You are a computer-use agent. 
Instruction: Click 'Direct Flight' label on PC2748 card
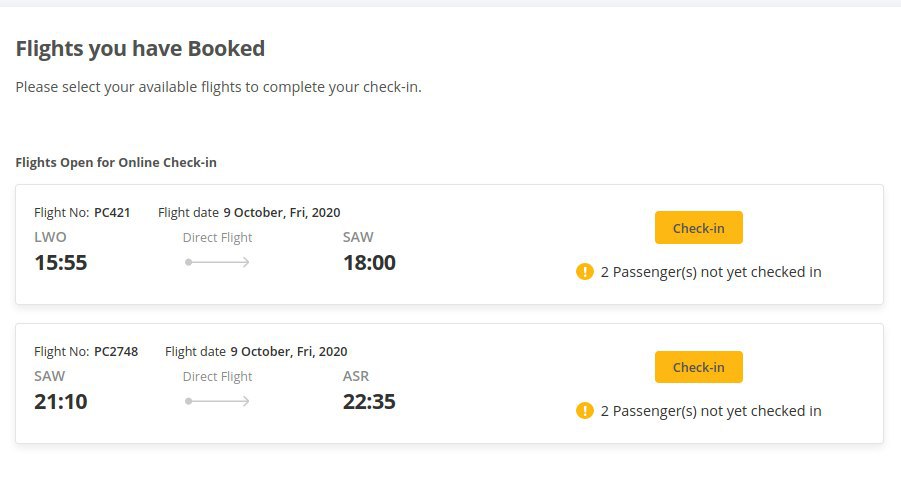217,377
